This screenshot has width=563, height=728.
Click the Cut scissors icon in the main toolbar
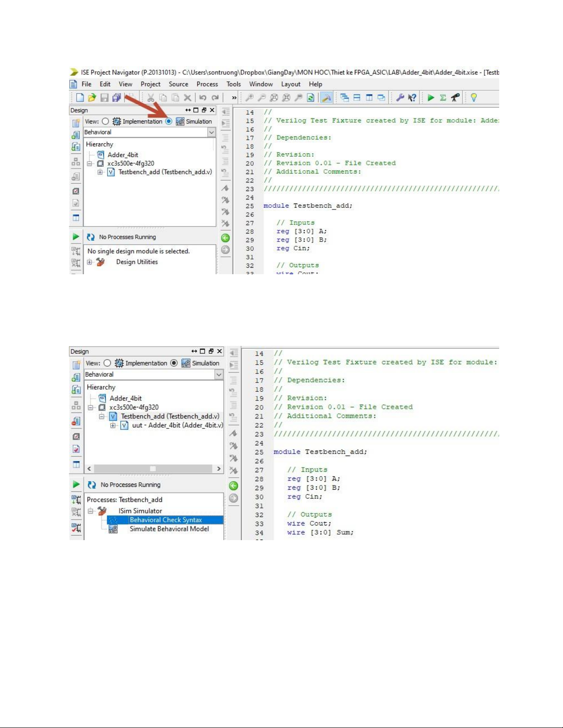[150, 97]
